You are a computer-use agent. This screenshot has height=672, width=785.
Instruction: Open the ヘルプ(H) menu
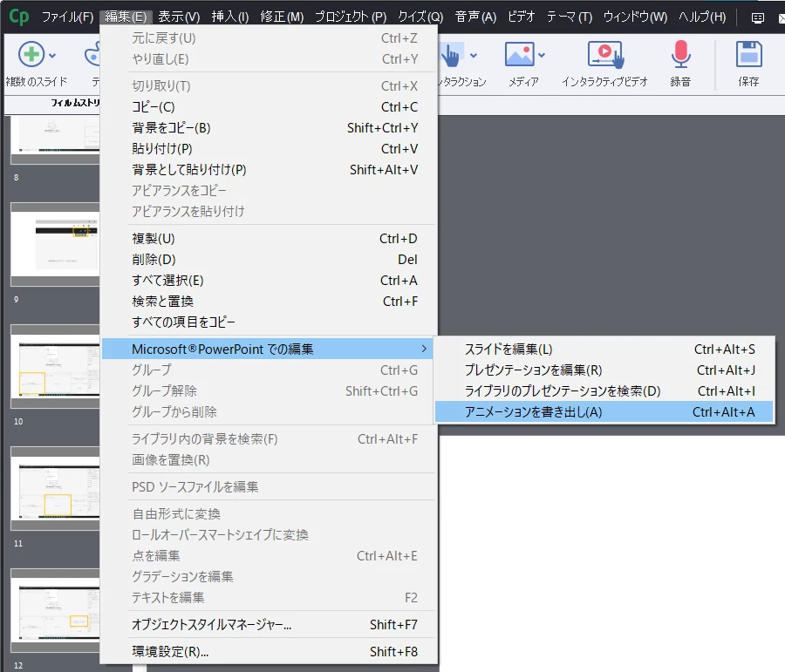click(702, 17)
